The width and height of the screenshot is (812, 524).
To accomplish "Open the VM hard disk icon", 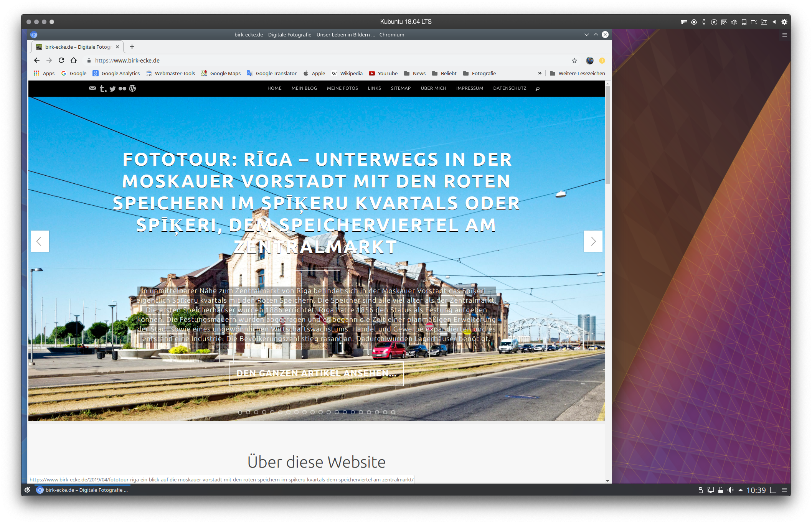I will point(744,22).
